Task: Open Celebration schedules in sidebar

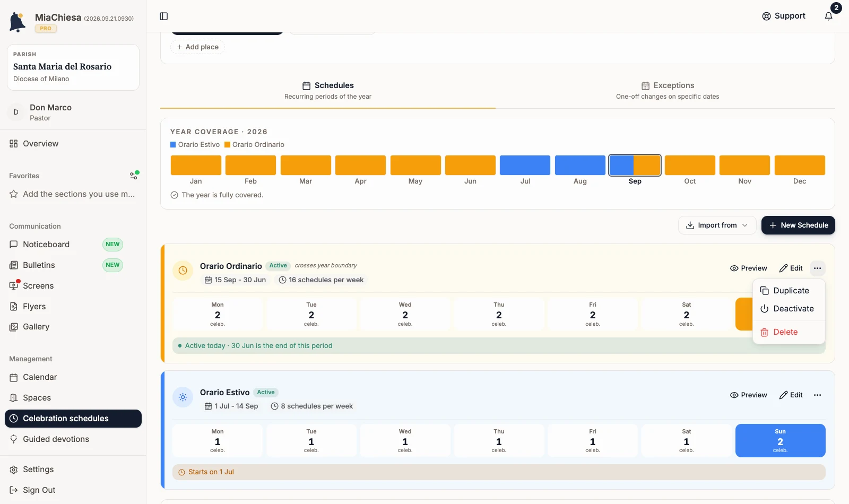Action: pyautogui.click(x=73, y=419)
